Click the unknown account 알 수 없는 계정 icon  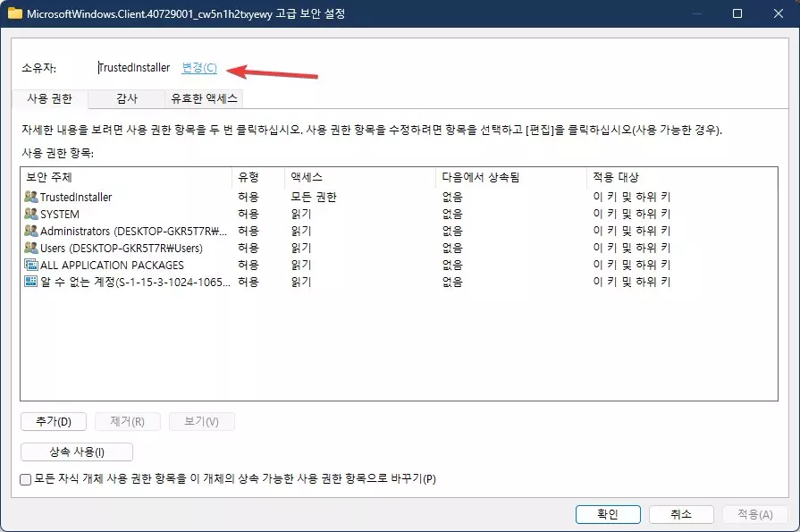(x=31, y=282)
